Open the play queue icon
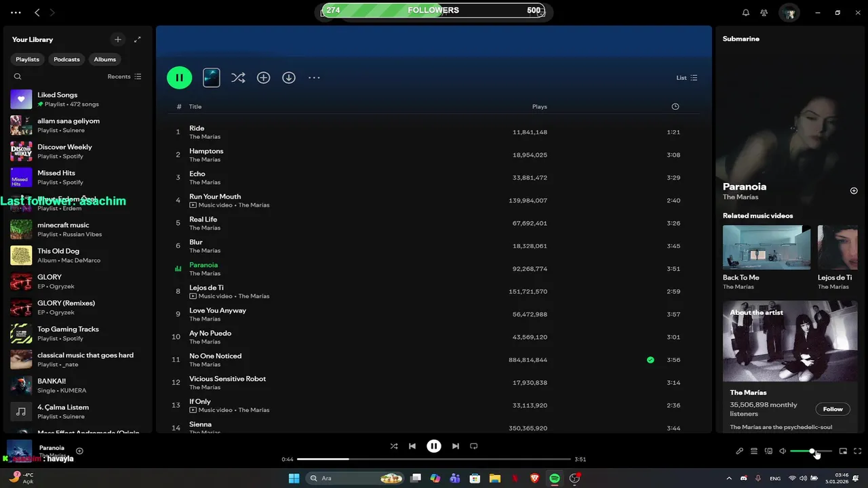Viewport: 868px width, 488px height. point(754,451)
